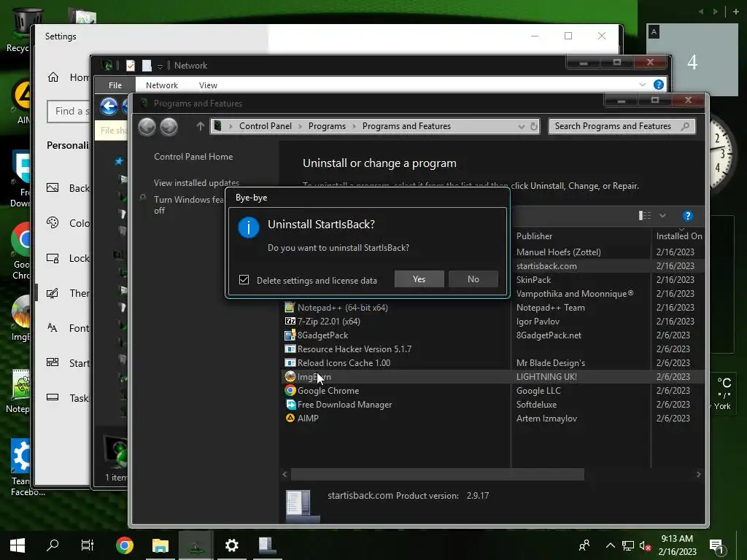This screenshot has height=560, width=747.
Task: Open File Explorer from taskbar
Action: [160, 545]
